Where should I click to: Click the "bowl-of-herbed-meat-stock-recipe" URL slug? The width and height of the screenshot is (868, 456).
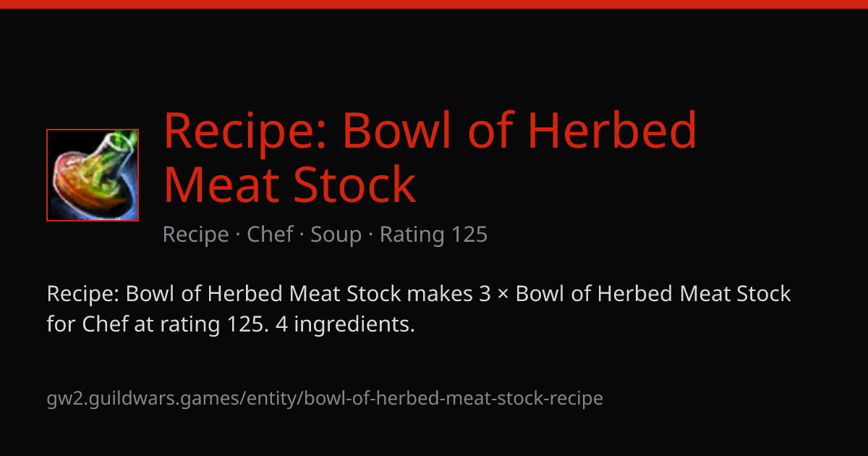point(454,398)
